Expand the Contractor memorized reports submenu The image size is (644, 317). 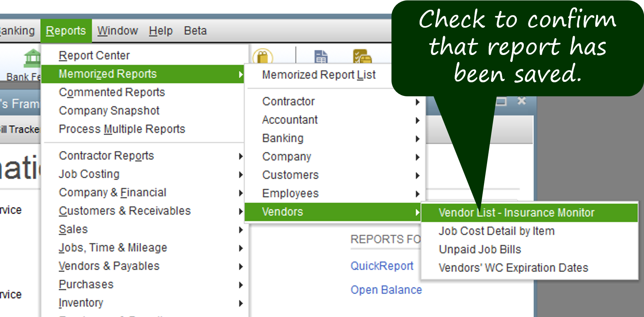417,102
